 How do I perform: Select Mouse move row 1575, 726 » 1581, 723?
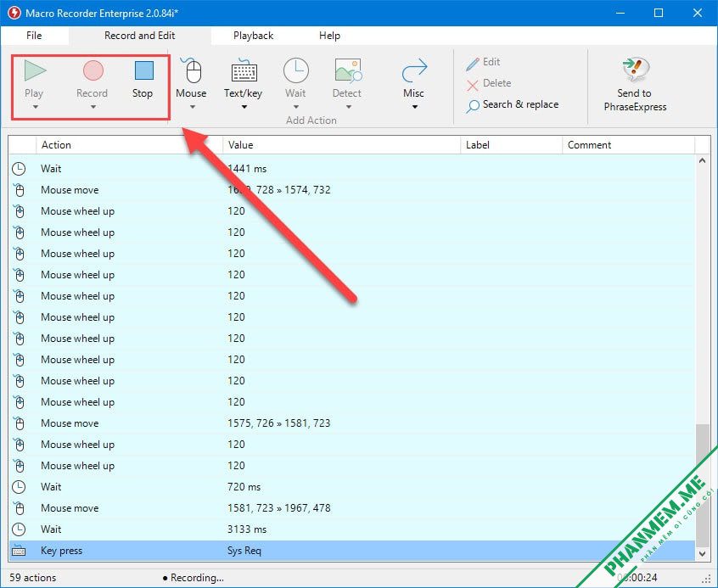(352, 423)
